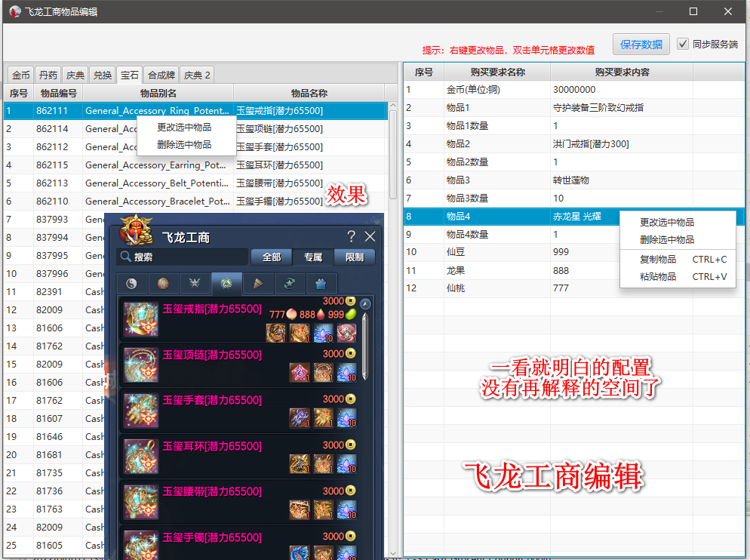
Task: Switch to the 丹药 tab
Action: click(48, 75)
